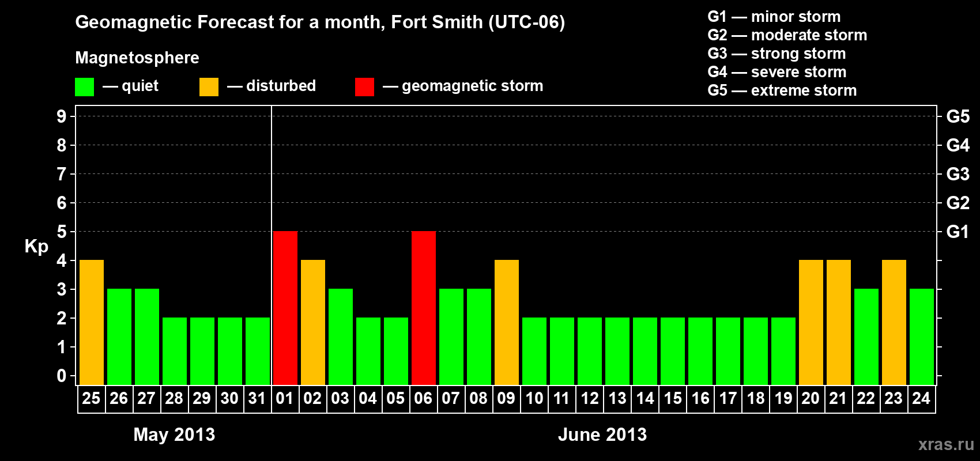Click the Kp axis value 5
This screenshot has height=461, width=980.
coord(62,232)
